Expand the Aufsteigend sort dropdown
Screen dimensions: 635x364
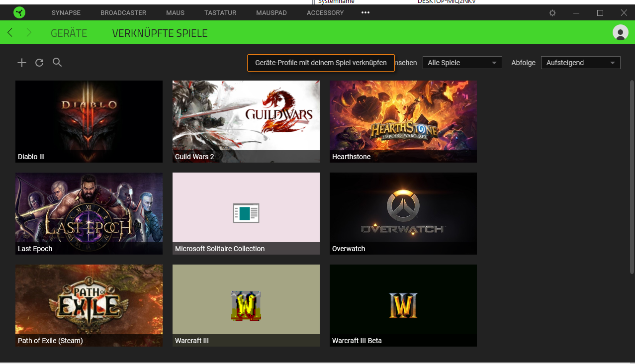(x=580, y=63)
